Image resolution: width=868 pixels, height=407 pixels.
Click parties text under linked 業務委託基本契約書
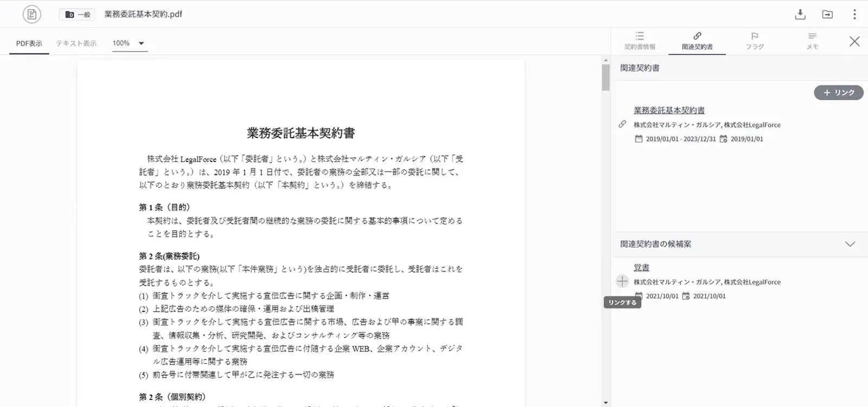(x=707, y=125)
